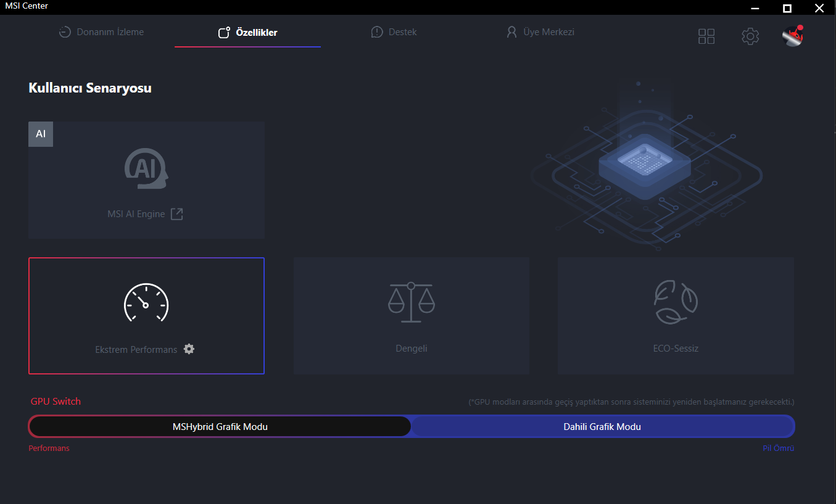Click the Destek speech bubble icon

coord(377,32)
